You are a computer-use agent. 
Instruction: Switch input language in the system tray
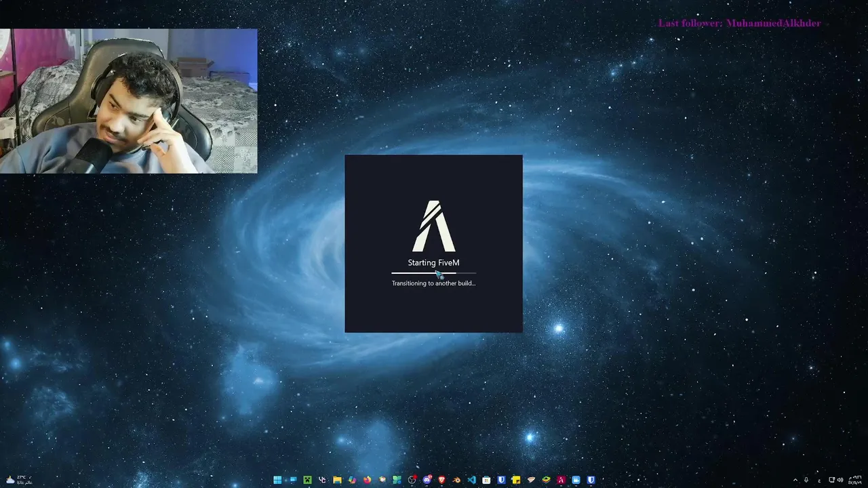pyautogui.click(x=819, y=481)
